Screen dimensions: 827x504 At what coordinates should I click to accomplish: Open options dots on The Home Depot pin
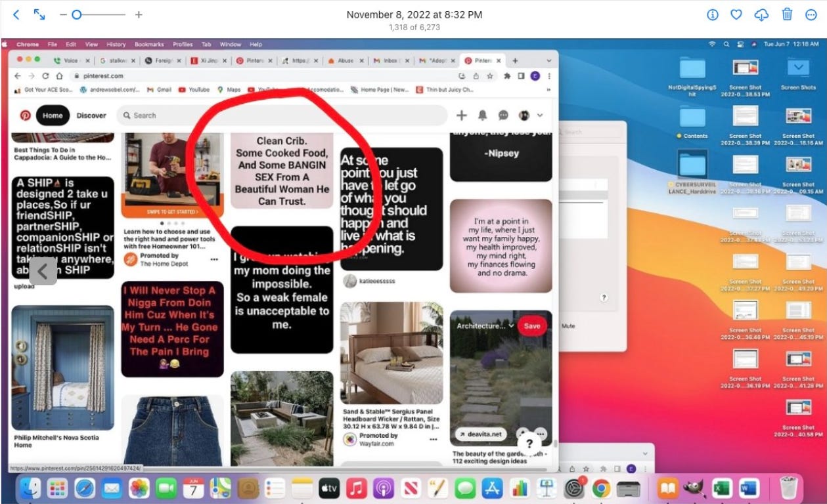click(214, 259)
